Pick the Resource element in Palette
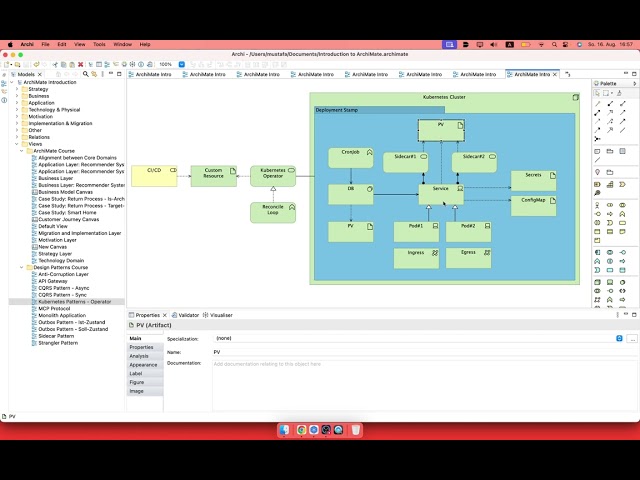Screen dimensions: 640x480 click(598, 184)
